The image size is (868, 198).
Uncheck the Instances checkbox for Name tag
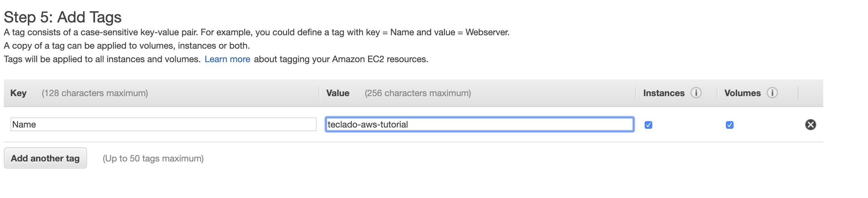pos(648,125)
